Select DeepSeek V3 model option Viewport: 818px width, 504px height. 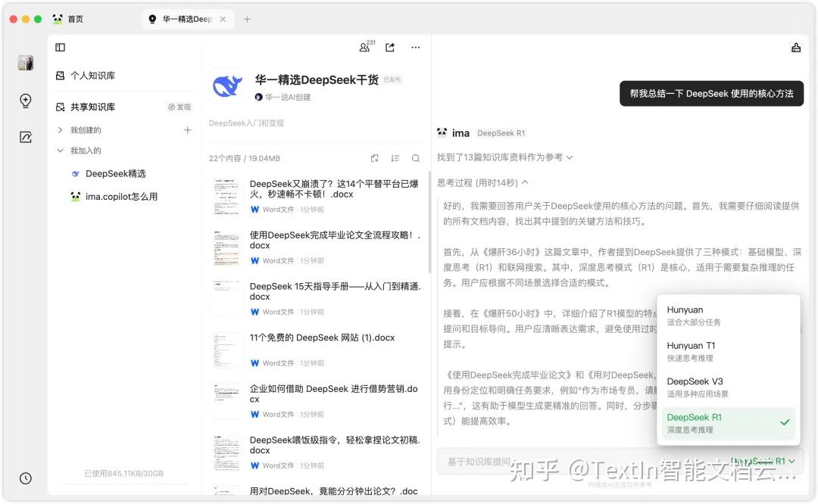coord(729,387)
